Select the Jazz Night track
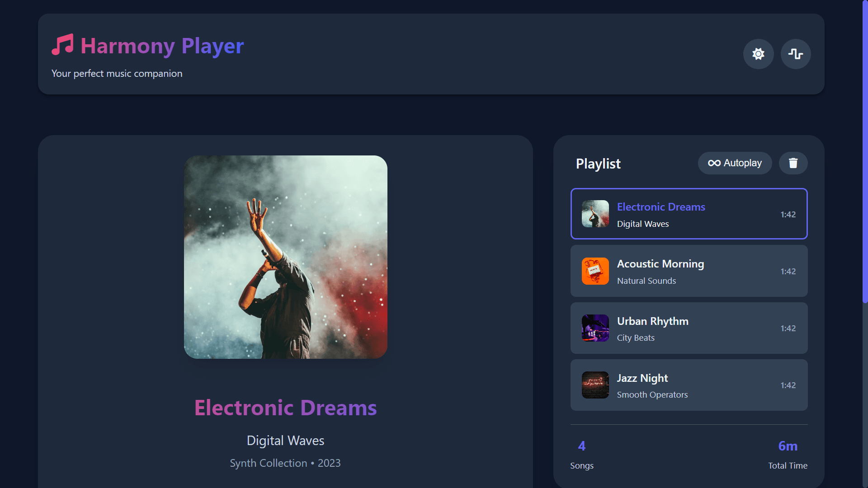The width and height of the screenshot is (868, 488). 689,385
